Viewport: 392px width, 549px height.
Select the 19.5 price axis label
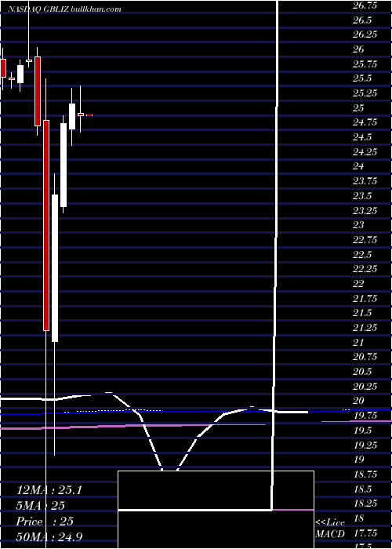pos(362,431)
